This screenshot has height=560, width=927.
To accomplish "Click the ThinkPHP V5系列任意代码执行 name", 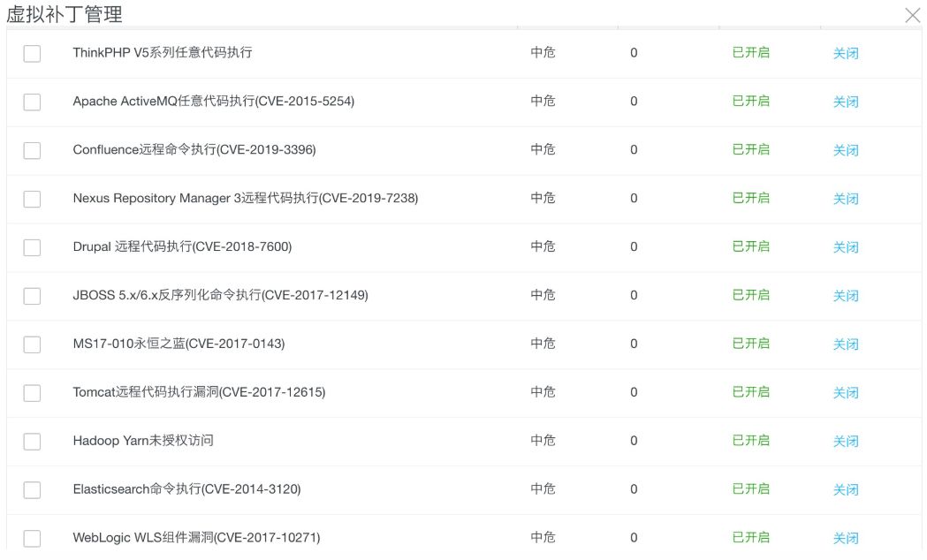I will (x=163, y=53).
